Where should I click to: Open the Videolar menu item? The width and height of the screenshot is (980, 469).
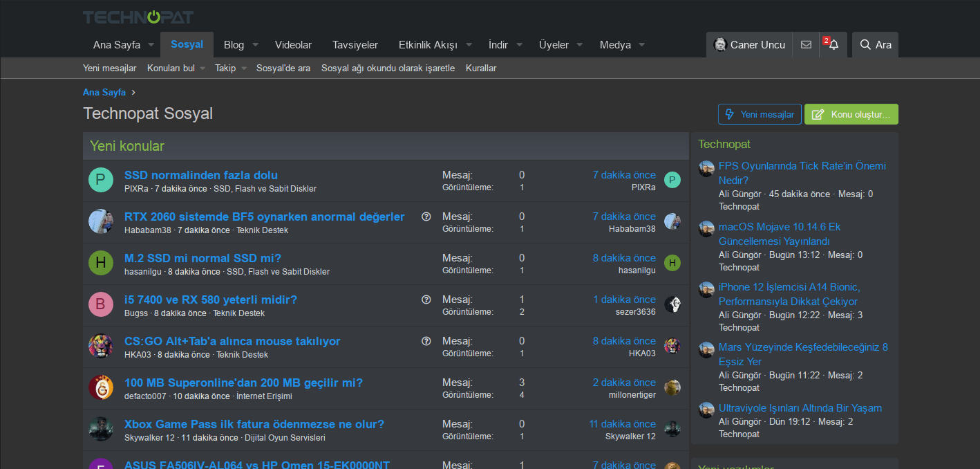click(293, 45)
